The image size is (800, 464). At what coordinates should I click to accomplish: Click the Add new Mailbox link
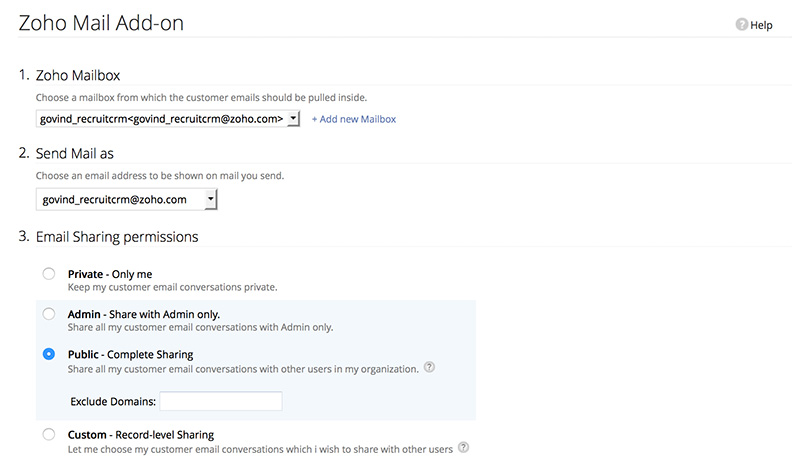click(x=354, y=119)
